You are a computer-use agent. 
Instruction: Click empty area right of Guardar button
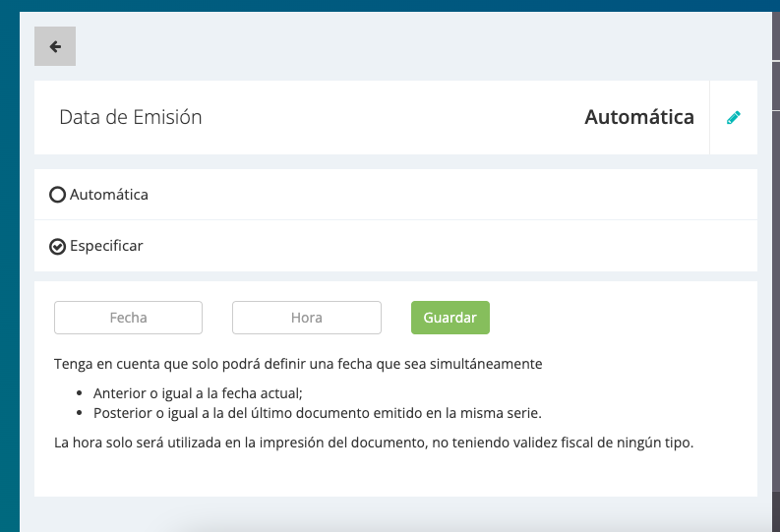click(x=620, y=318)
